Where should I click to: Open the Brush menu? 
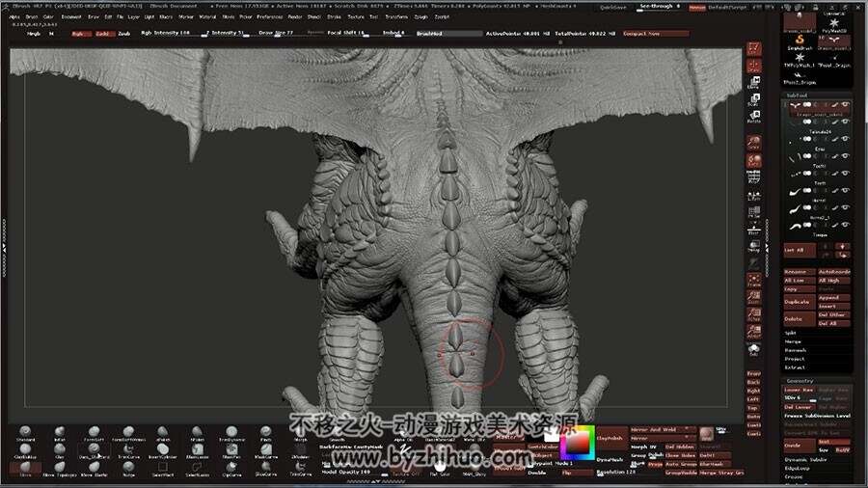[32, 17]
